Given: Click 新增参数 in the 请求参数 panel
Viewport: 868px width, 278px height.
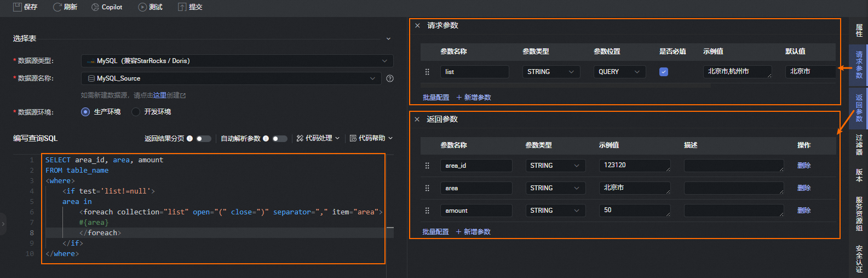Looking at the screenshot, I should point(474,98).
